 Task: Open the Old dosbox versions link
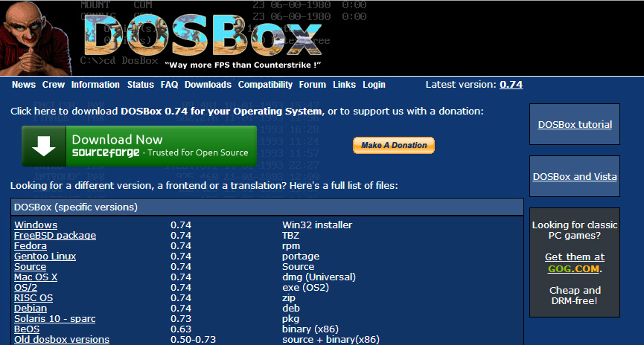(62, 340)
